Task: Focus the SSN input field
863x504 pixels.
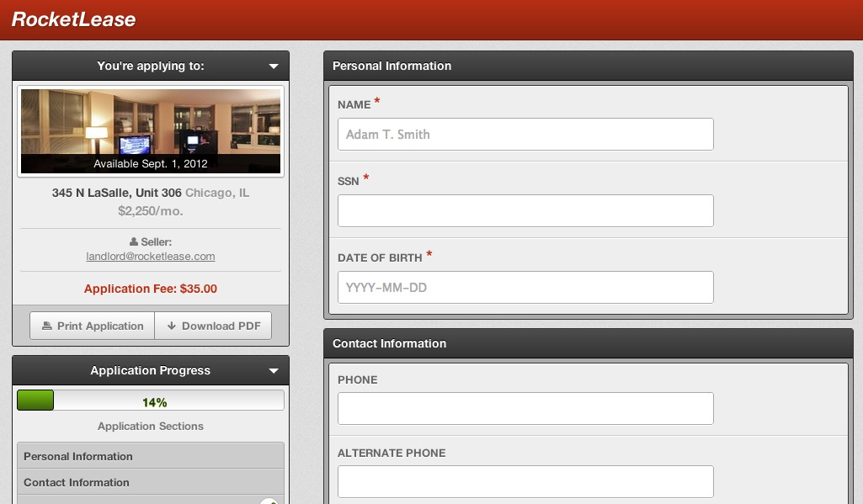Action: [525, 210]
